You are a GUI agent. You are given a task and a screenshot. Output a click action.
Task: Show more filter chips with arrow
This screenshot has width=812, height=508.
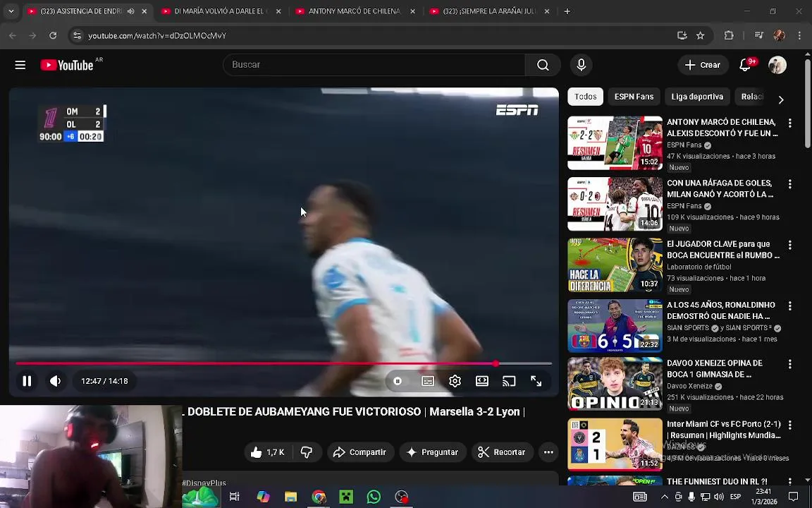[x=781, y=99]
